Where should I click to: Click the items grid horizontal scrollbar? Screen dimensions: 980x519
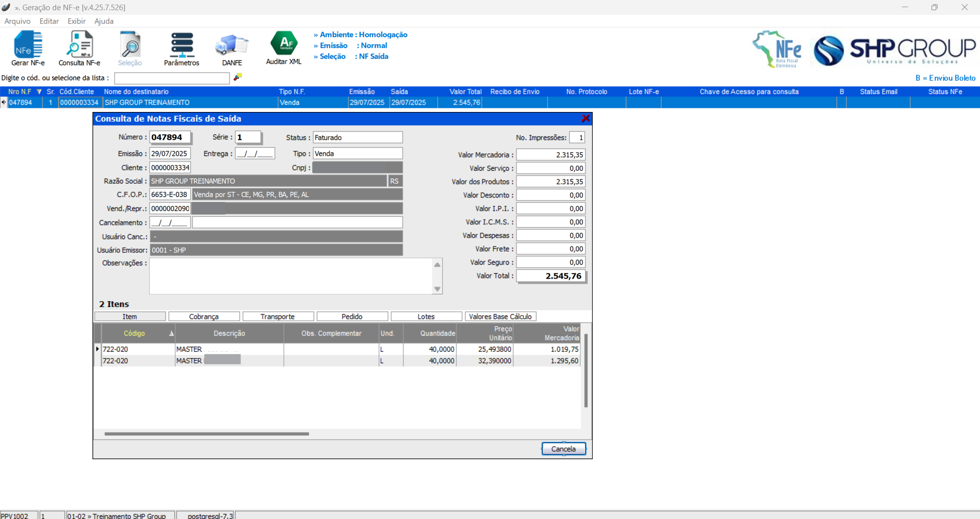[x=206, y=434]
